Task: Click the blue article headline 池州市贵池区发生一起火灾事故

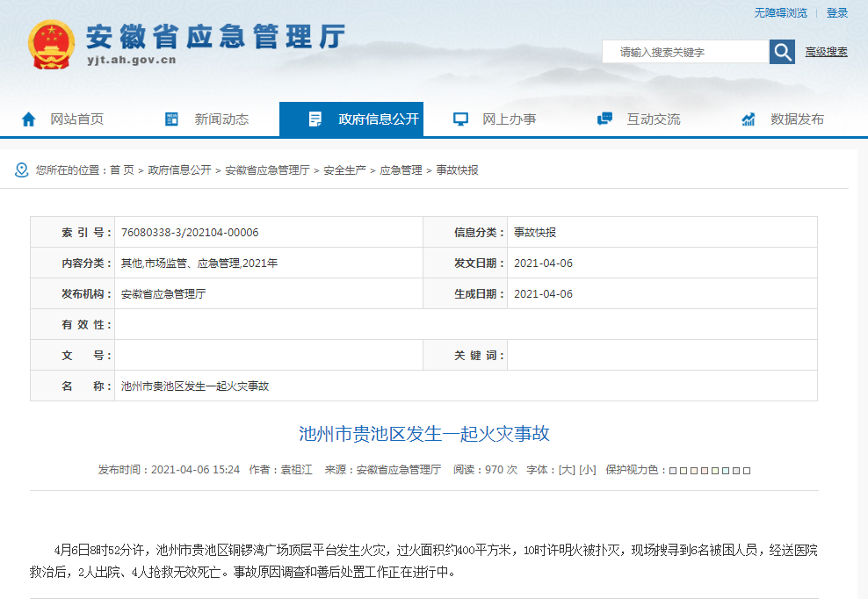Action: [424, 434]
